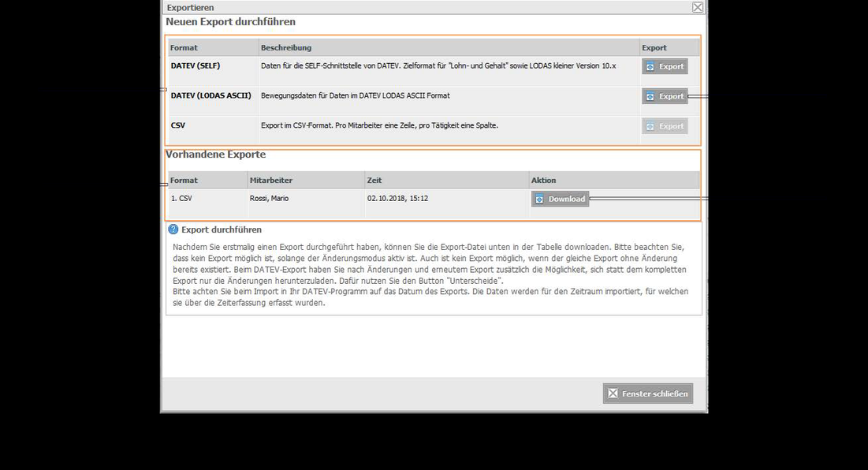
Task: Download the existing CSV export for Rossi, Mario
Action: coord(561,200)
